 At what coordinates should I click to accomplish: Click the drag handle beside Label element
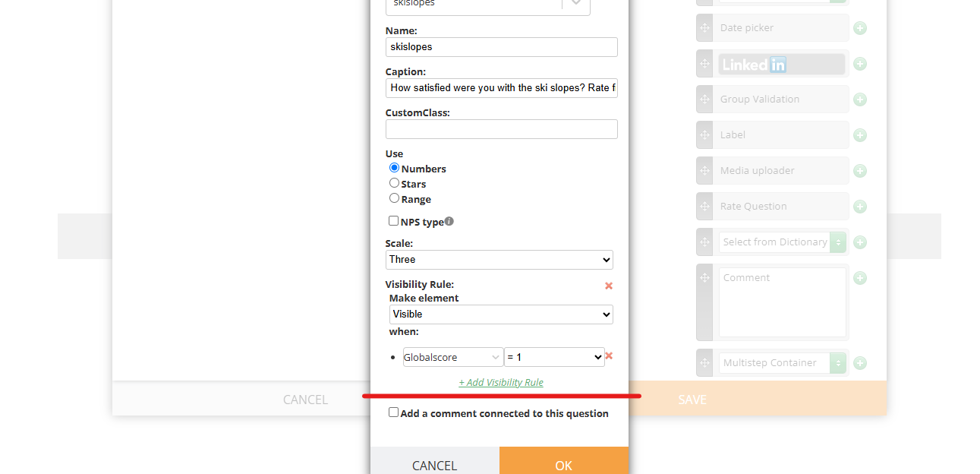704,134
